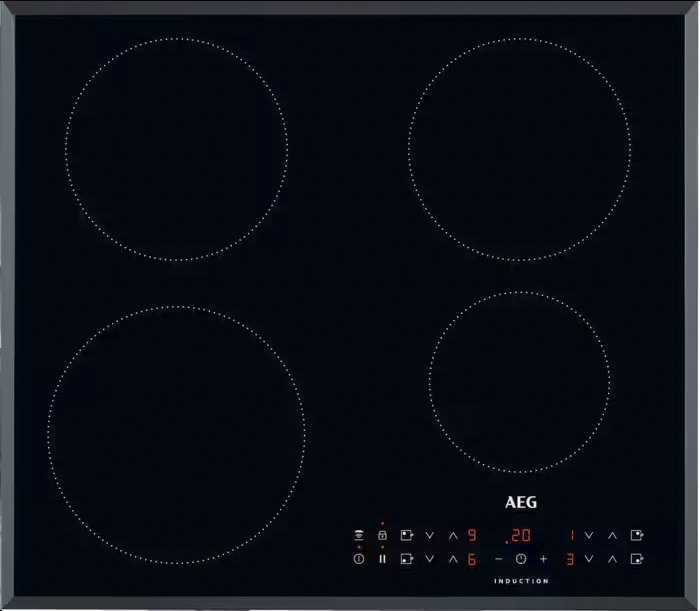Raise heat with up arrow beside 9
The image size is (700, 611).
tap(453, 535)
